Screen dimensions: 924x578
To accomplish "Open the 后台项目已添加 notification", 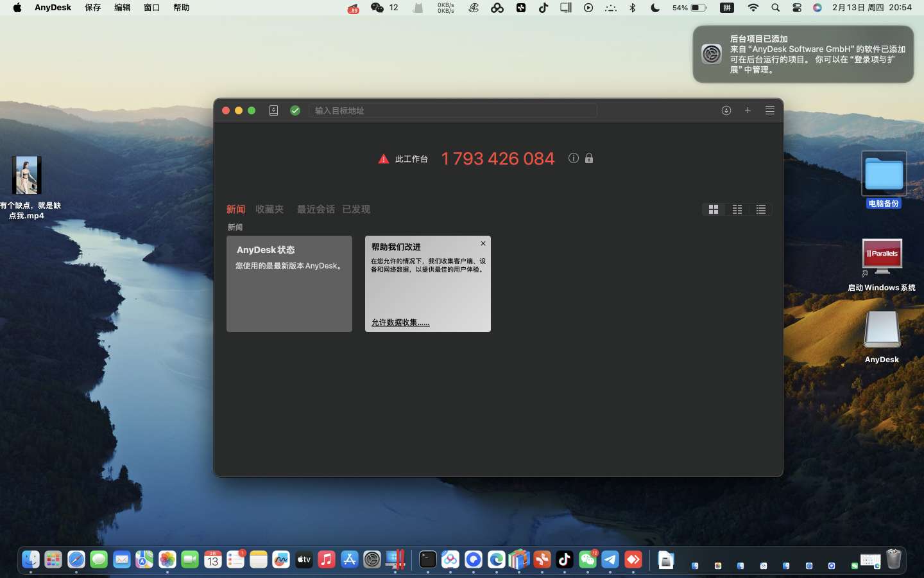I will pyautogui.click(x=803, y=54).
